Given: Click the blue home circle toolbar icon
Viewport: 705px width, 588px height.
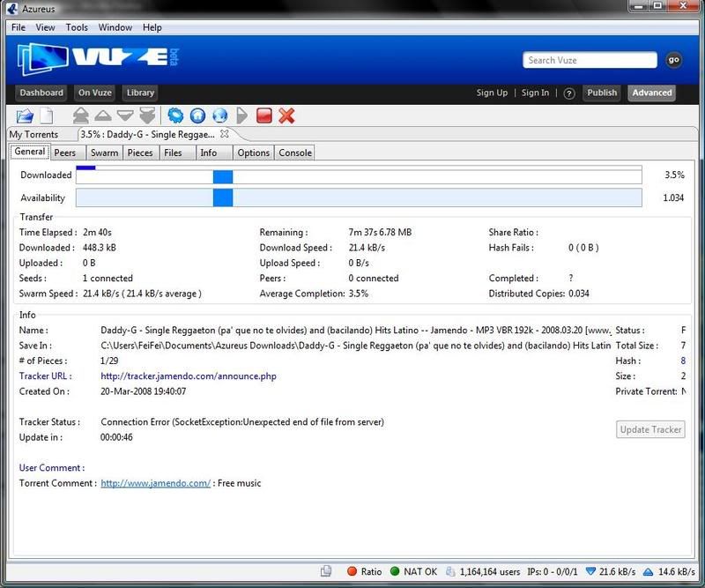Looking at the screenshot, I should tap(197, 115).
